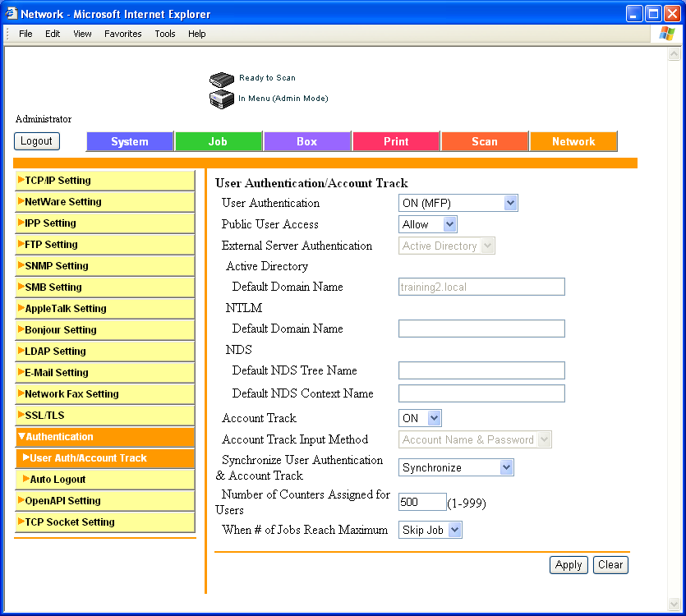Open SNMP Setting in the sidebar
The image size is (686, 616).
coord(105,265)
